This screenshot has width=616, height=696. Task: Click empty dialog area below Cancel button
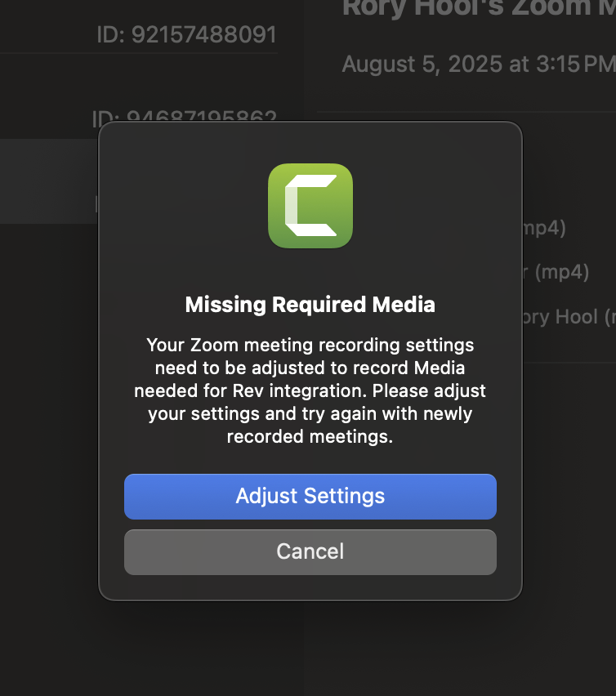click(310, 588)
